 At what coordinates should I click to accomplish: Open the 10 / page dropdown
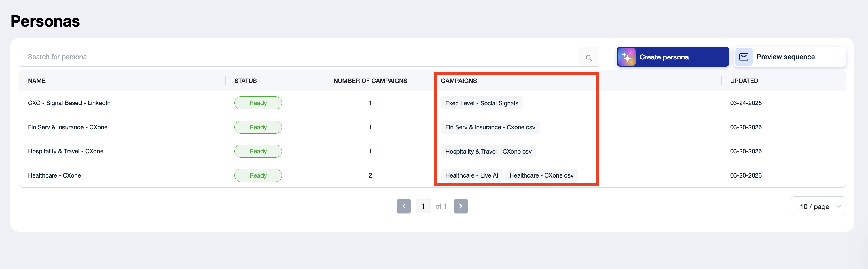(x=818, y=206)
